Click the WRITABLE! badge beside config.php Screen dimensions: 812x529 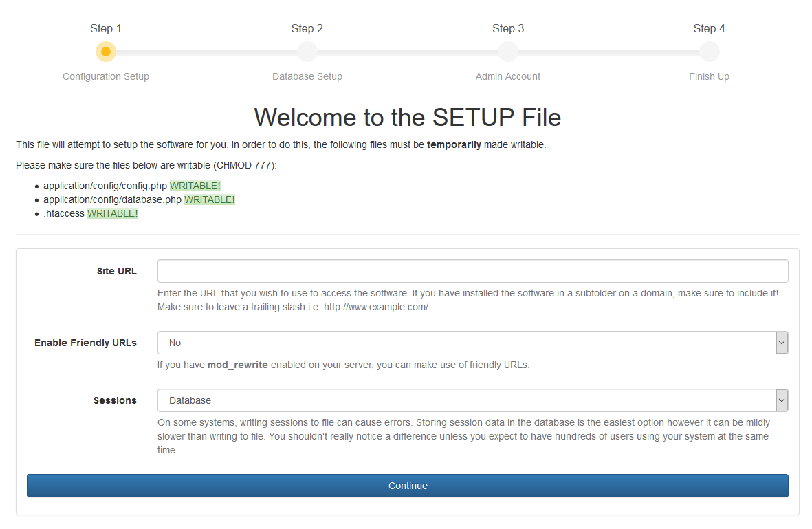pyautogui.click(x=195, y=186)
